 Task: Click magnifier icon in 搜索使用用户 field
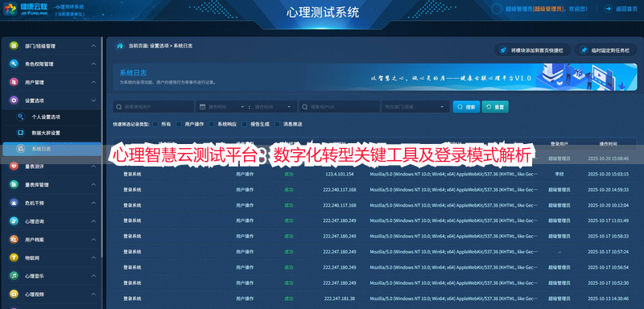[119, 107]
